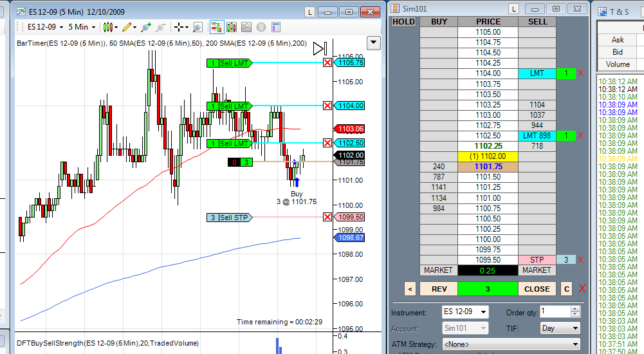Viewport: 644px width, 354px height.
Task: Cancel the Sell STP order at 1099.50 on chart
Action: pyautogui.click(x=327, y=217)
